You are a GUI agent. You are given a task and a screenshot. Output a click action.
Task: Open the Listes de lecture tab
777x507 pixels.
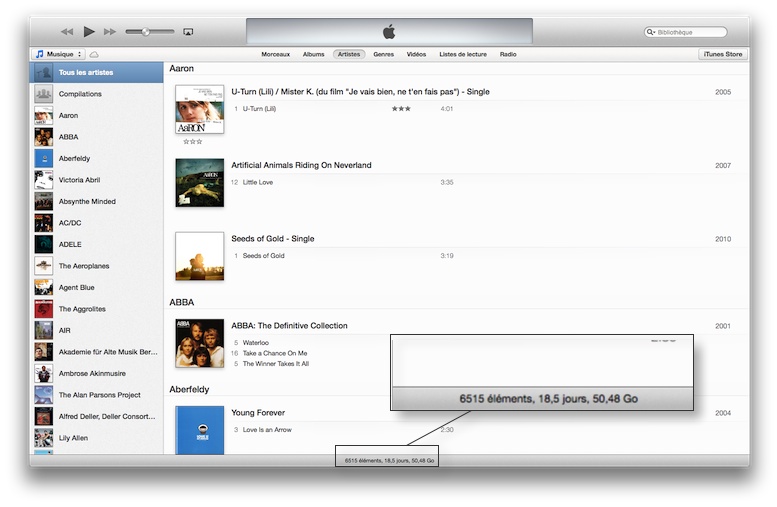pos(463,54)
